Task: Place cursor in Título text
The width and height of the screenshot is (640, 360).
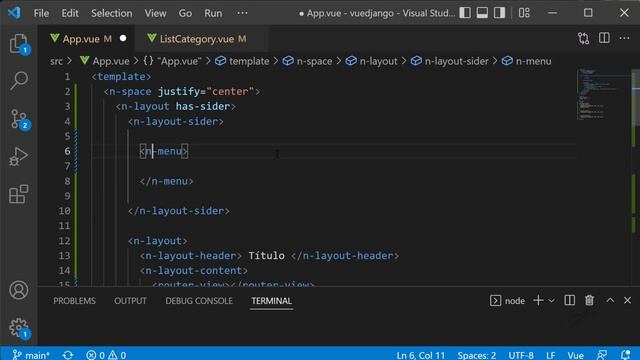Action: 267,256
